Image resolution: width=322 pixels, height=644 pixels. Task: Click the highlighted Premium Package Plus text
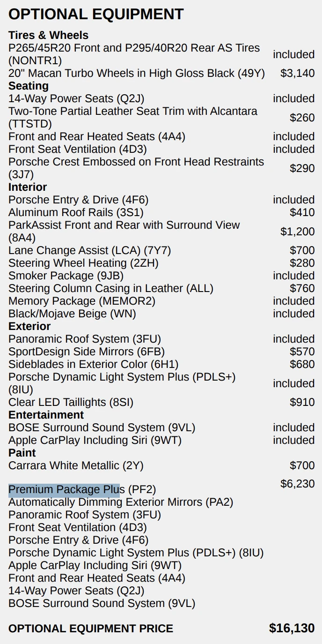pyautogui.click(x=64, y=490)
